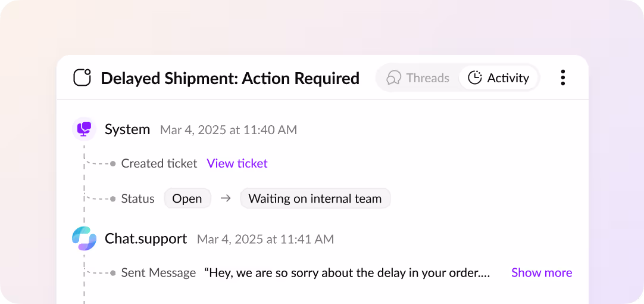The image size is (644, 304).
Task: Switch to the Threads tab
Action: [x=418, y=77]
